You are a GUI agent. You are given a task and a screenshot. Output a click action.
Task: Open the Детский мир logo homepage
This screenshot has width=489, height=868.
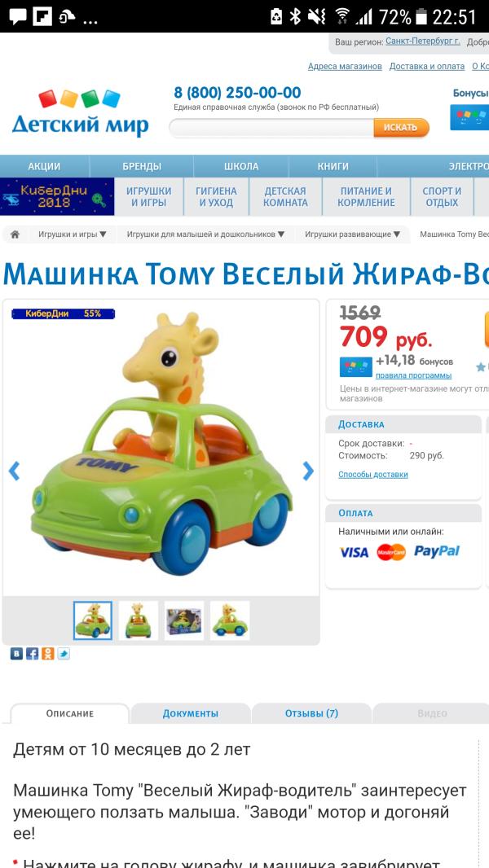[80, 113]
